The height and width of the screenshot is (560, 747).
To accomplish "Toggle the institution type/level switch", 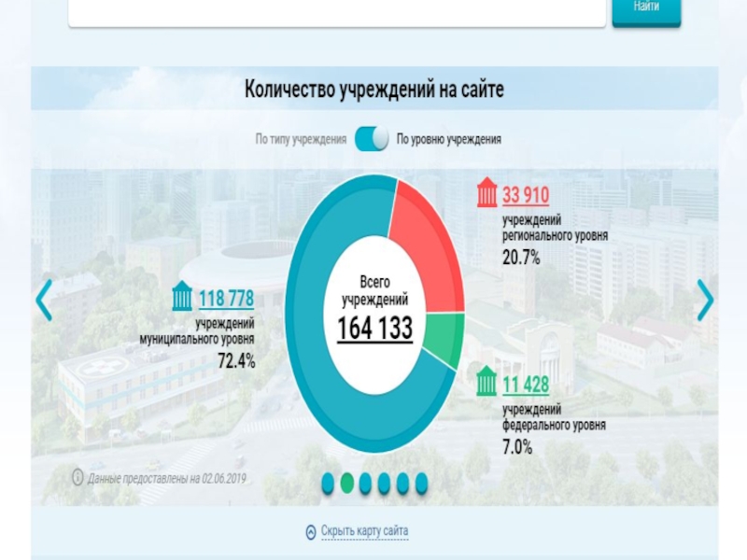I will click(x=372, y=139).
